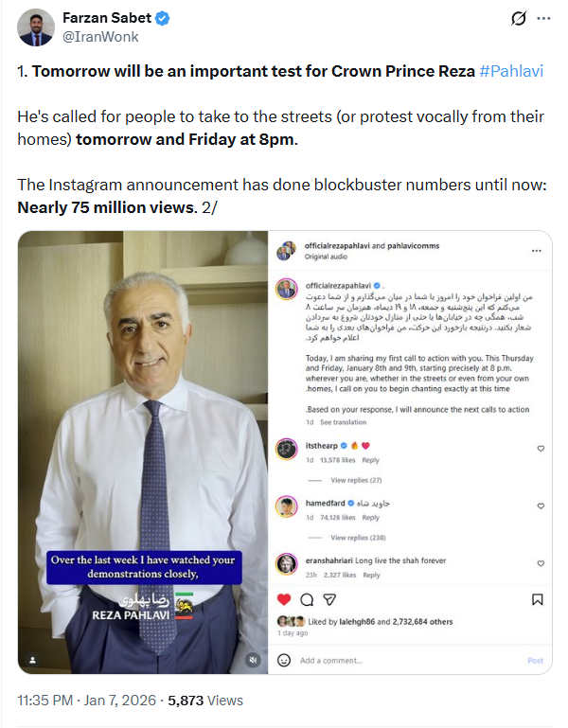Open the Grok icon next to the tweet menu

[519, 19]
